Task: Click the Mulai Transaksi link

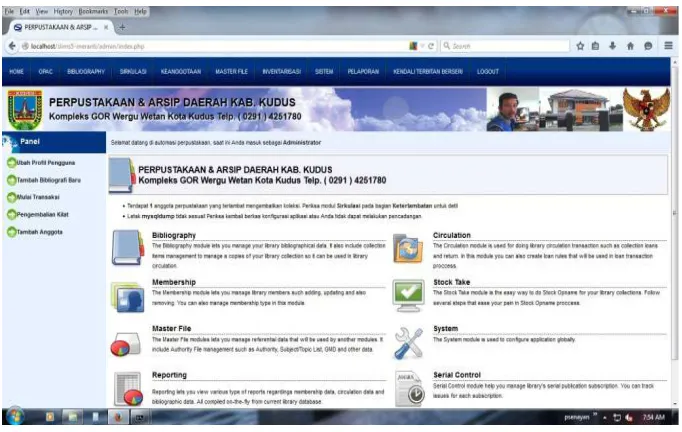Action: coord(38,197)
